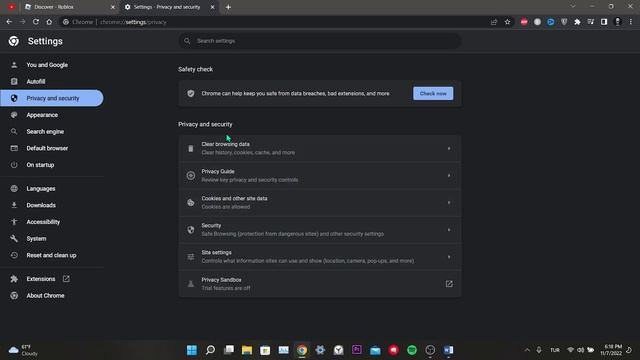Close the Settings - Privacy and security tab
The image size is (640, 360).
[x=212, y=7]
